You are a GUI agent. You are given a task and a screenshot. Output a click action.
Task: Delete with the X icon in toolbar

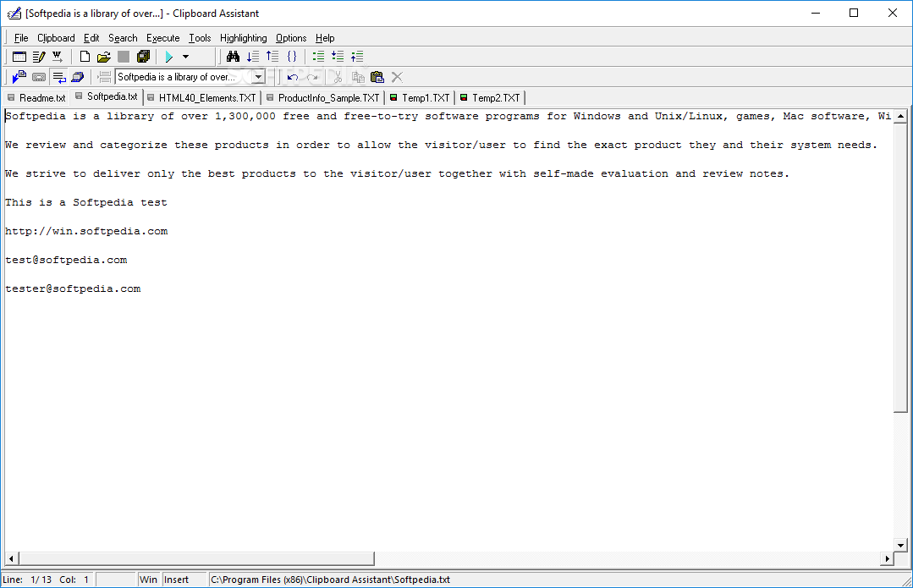(397, 77)
